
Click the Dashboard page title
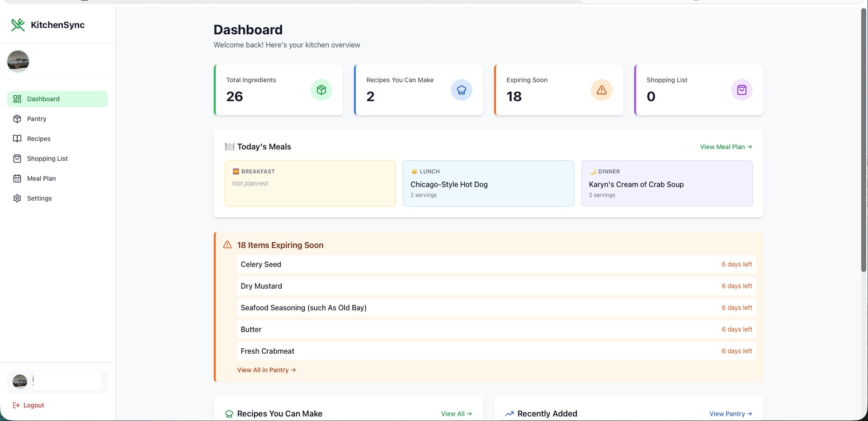coord(248,30)
